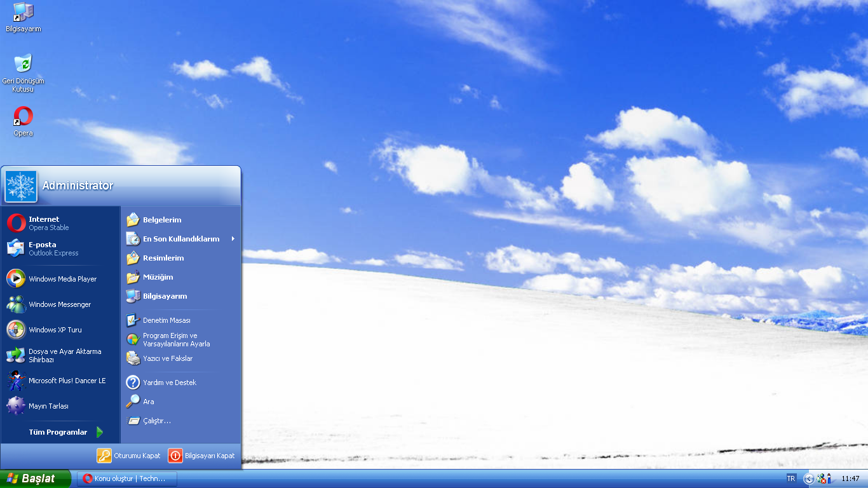Show hidden tray icons with the arrow
Image resolution: width=868 pixels, height=488 pixels.
coord(808,478)
